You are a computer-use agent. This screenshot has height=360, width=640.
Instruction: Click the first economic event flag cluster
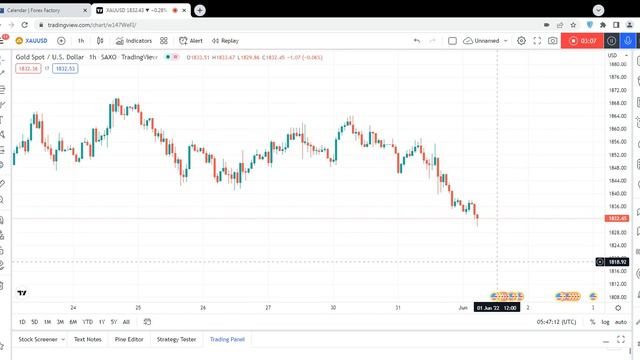(x=507, y=296)
